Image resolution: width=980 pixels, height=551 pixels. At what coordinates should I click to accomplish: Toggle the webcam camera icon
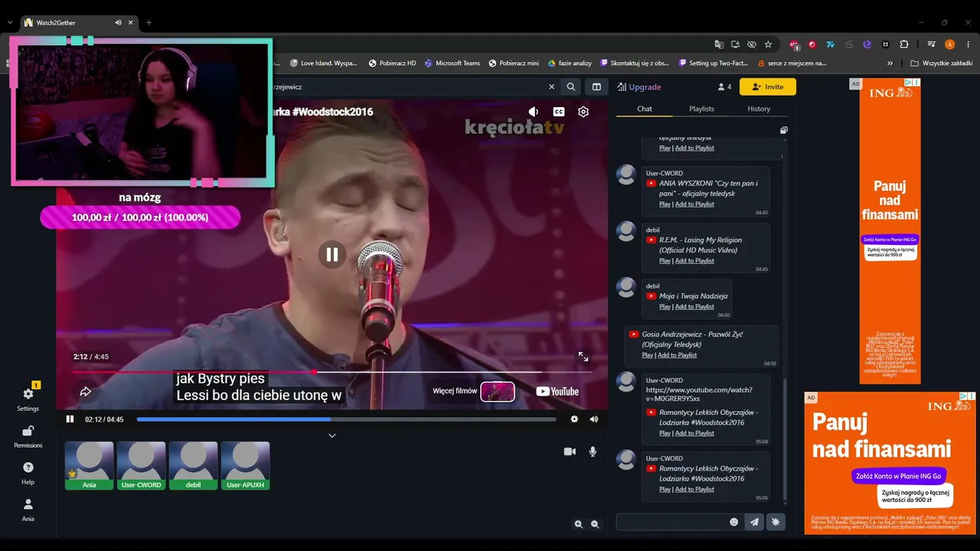pyautogui.click(x=570, y=452)
